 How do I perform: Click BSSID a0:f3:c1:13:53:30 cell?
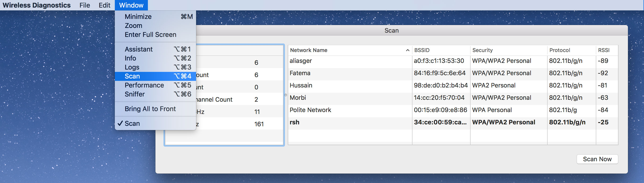(439, 61)
